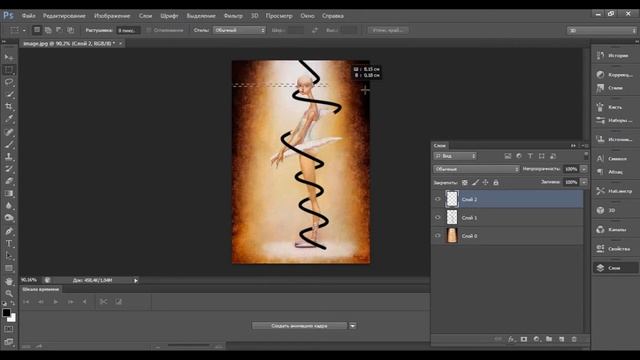Select the Horizontal Type tool
Screen dimensions: 640x360
coord(9,244)
